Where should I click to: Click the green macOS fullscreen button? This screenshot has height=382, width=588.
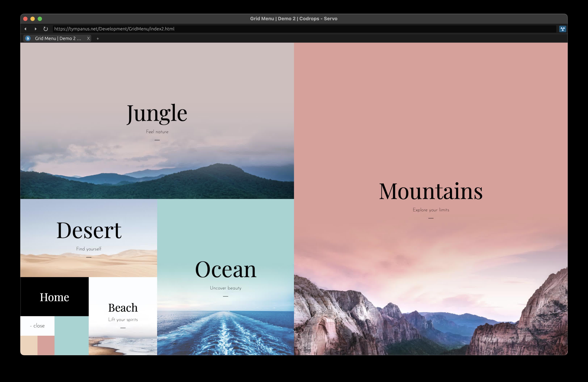40,19
